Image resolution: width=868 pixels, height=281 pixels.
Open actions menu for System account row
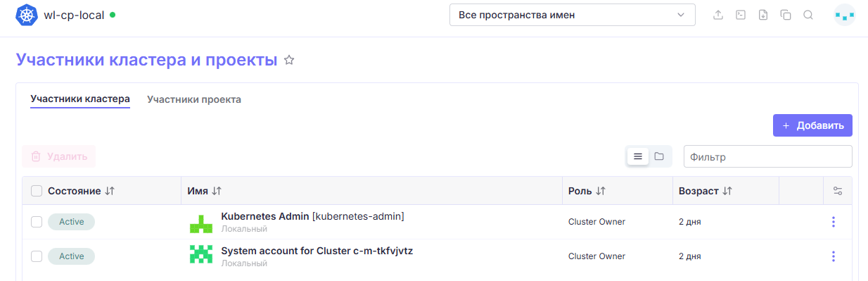coord(834,256)
